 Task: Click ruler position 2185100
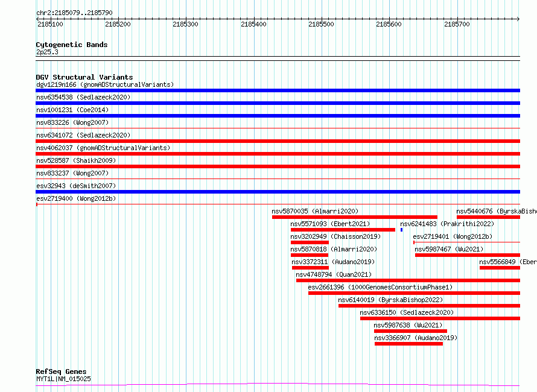(x=50, y=24)
